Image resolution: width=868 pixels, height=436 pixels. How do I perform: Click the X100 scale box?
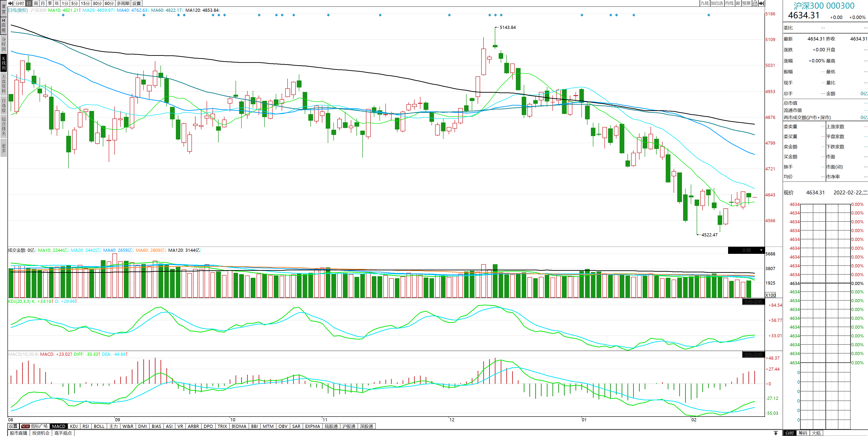(x=770, y=295)
